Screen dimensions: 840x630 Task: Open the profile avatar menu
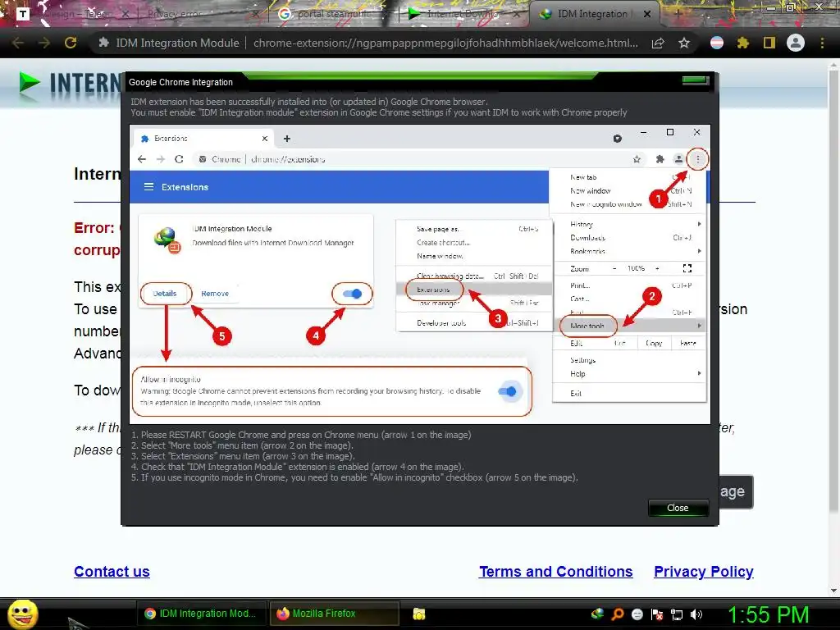(x=796, y=43)
